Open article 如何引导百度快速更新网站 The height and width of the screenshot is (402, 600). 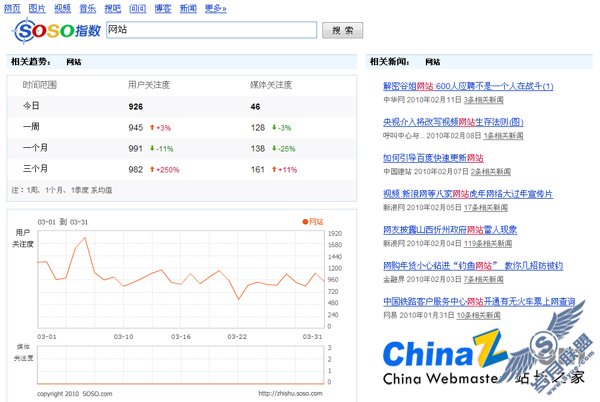(433, 158)
